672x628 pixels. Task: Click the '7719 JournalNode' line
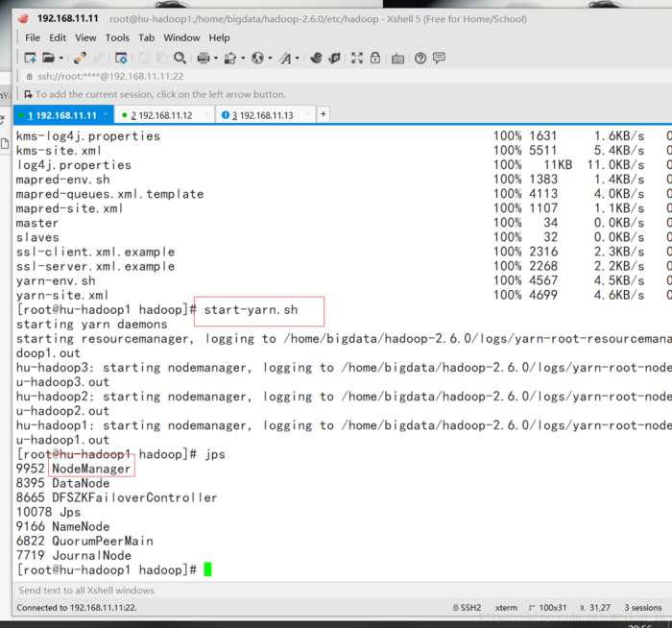click(x=74, y=556)
